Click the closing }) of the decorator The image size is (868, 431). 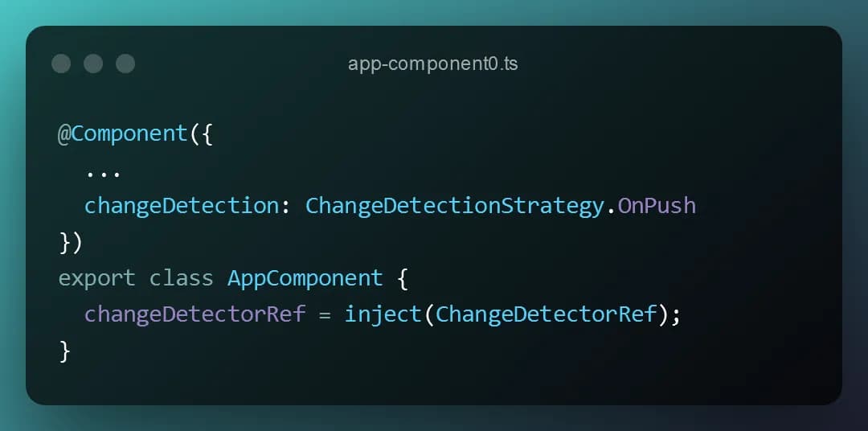coord(71,243)
